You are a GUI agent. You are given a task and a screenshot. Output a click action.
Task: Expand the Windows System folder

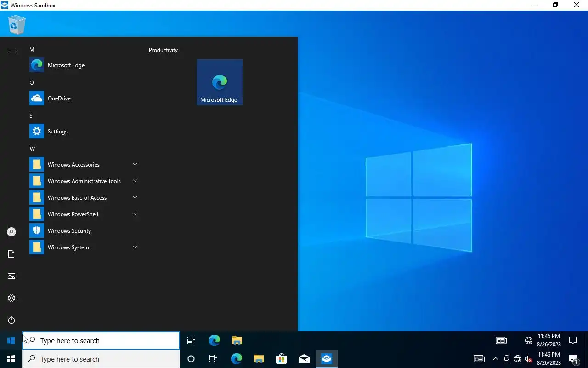[x=84, y=247]
